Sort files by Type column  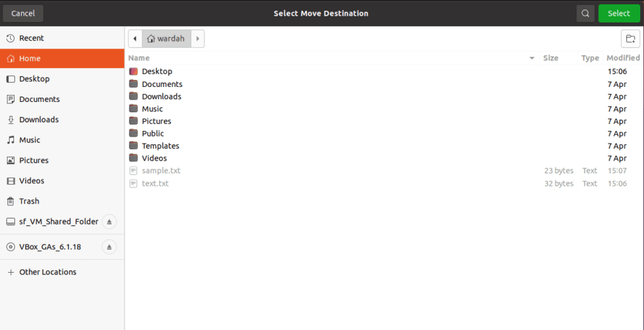click(589, 58)
